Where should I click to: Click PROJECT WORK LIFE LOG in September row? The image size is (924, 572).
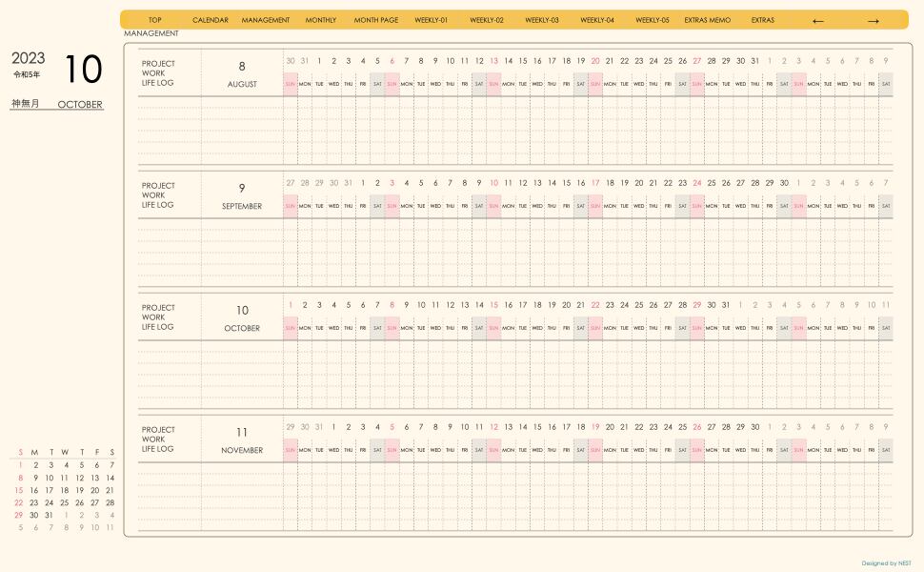pos(158,195)
